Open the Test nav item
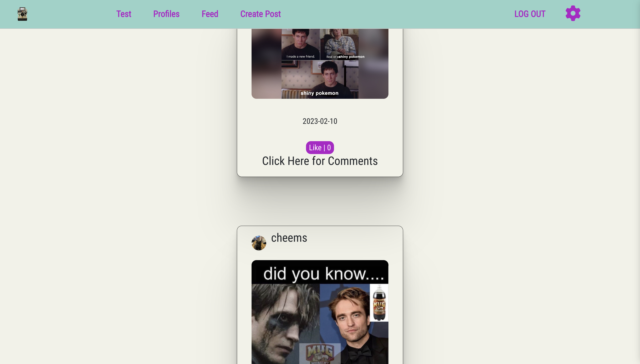Viewport: 640px width, 364px height. 124,14
